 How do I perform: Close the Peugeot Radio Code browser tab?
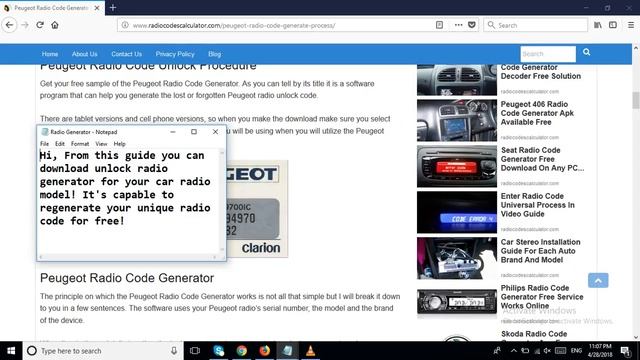point(97,8)
